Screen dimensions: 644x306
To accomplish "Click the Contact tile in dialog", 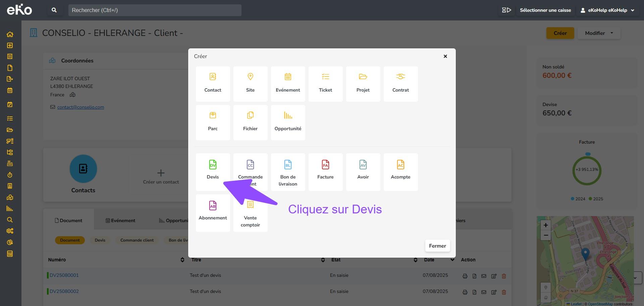I will click(x=213, y=83).
